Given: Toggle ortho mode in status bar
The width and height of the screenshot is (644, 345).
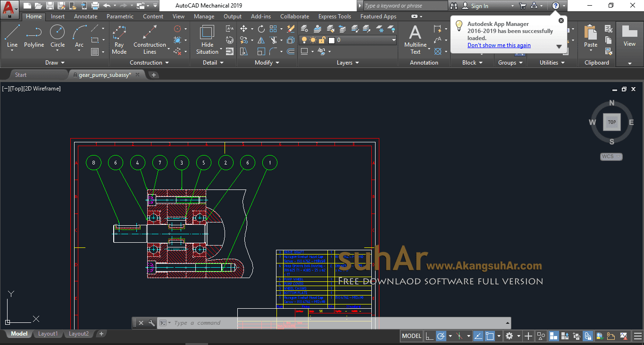Looking at the screenshot, I should coord(429,336).
